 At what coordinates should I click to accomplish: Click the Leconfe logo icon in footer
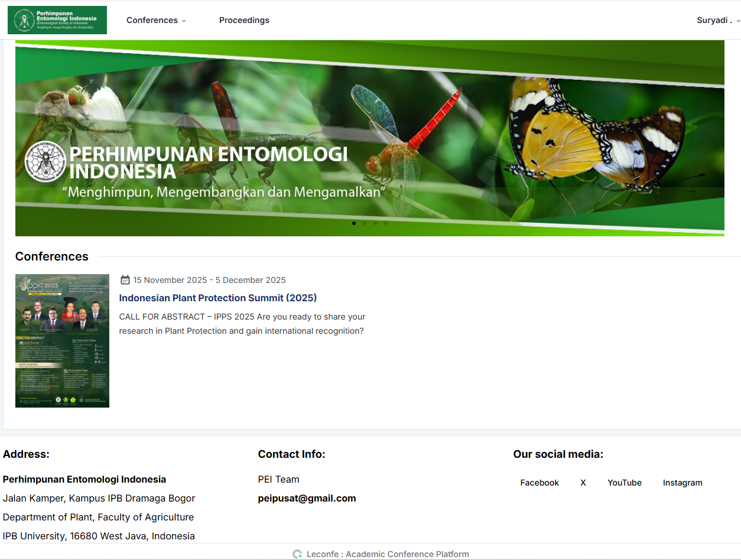[297, 554]
